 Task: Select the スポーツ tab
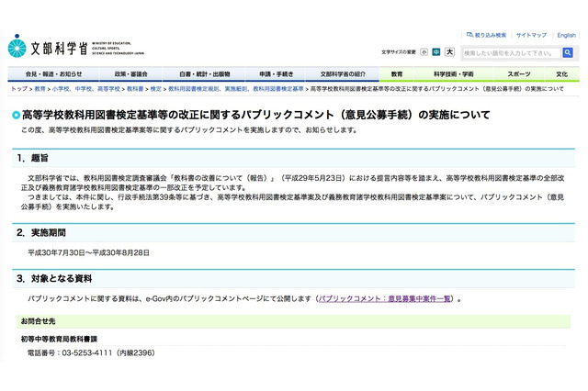519,74
